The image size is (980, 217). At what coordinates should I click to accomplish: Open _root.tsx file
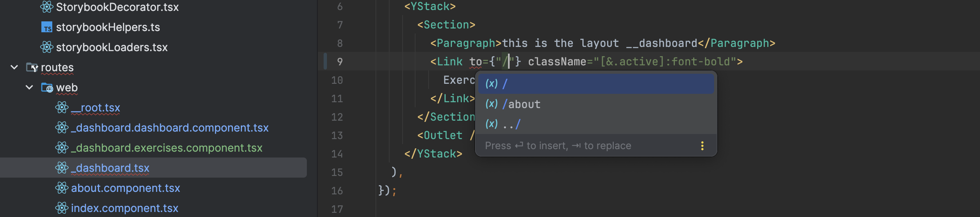pyautogui.click(x=96, y=108)
